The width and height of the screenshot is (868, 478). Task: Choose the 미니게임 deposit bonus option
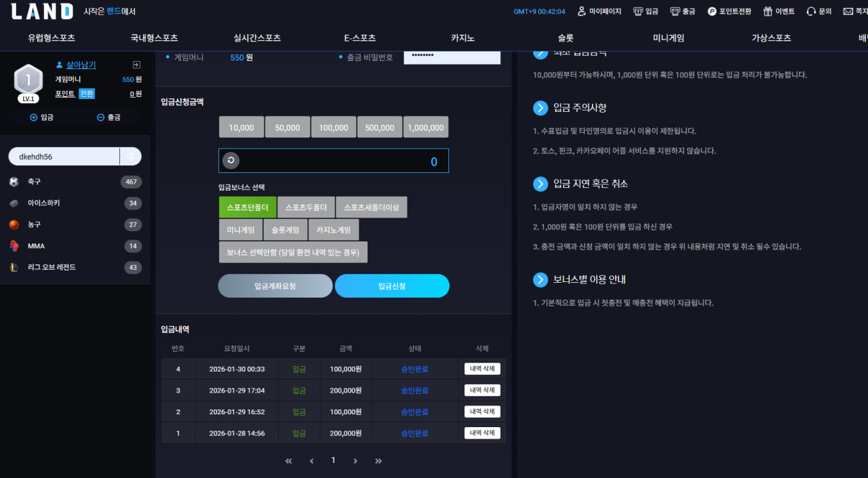[241, 230]
